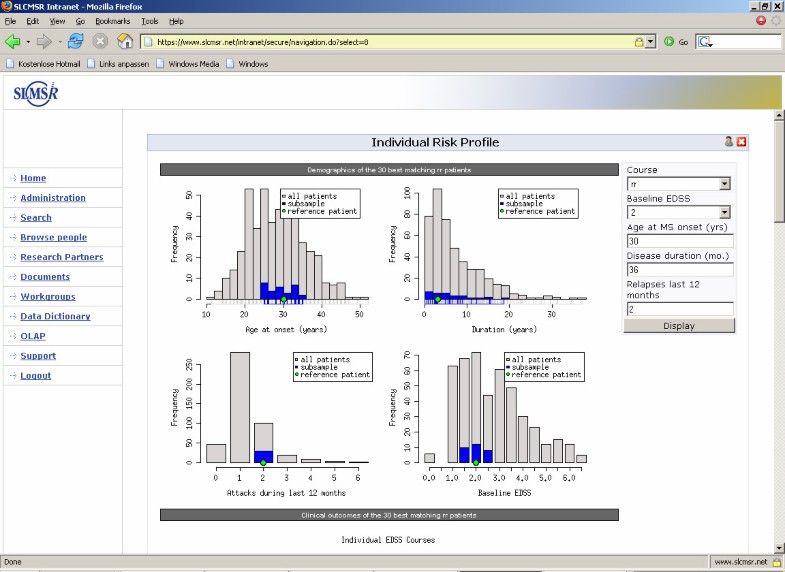Open the File menu

[x=11, y=21]
